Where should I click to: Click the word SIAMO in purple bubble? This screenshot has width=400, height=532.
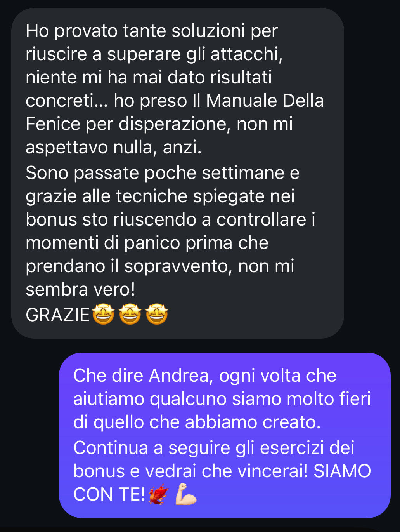click(342, 471)
